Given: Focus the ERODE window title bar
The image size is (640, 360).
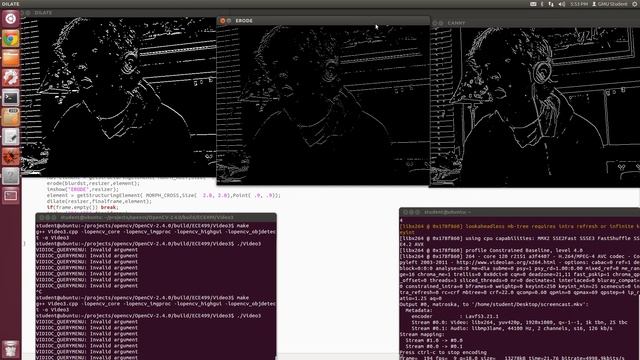Looking at the screenshot, I should pyautogui.click(x=323, y=20).
